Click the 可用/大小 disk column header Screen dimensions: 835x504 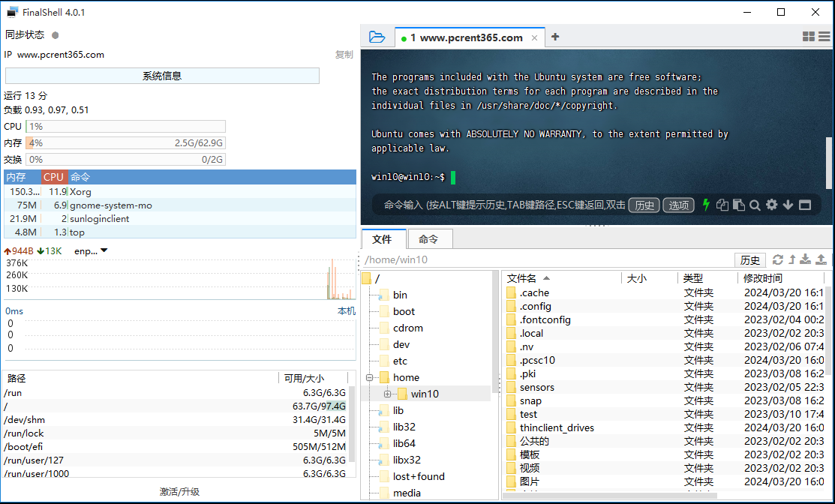313,379
